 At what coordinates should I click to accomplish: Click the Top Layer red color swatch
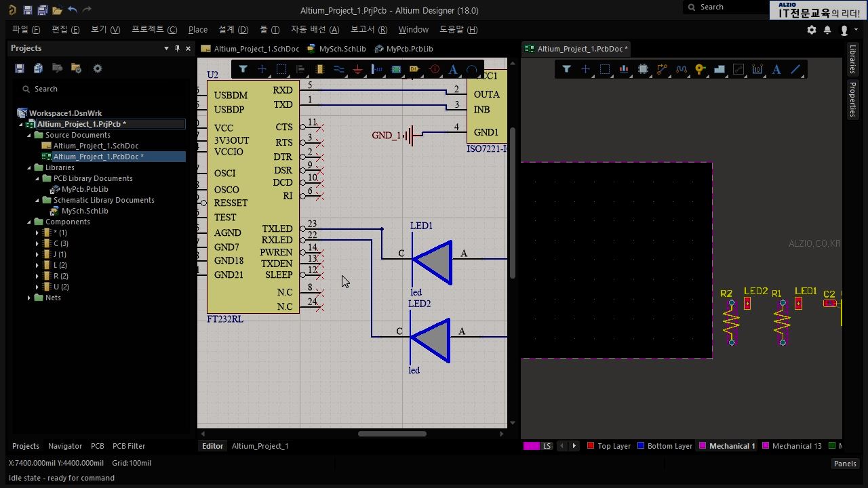[x=591, y=445]
